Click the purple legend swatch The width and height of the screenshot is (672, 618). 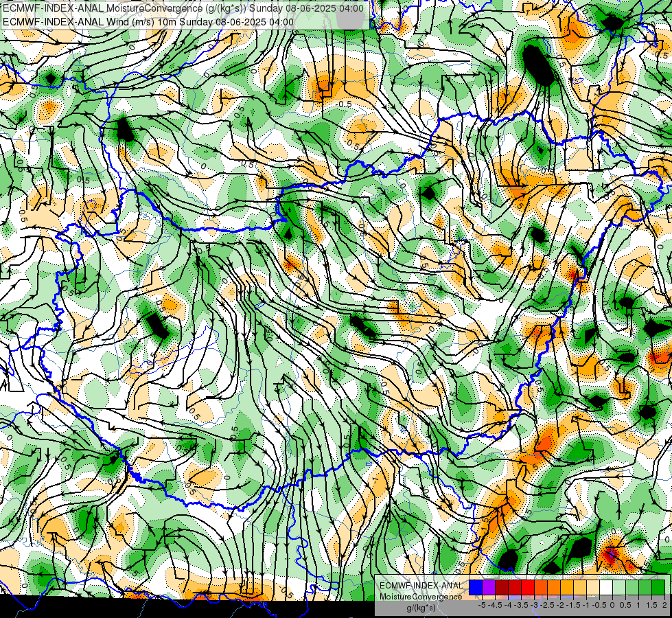489,588
